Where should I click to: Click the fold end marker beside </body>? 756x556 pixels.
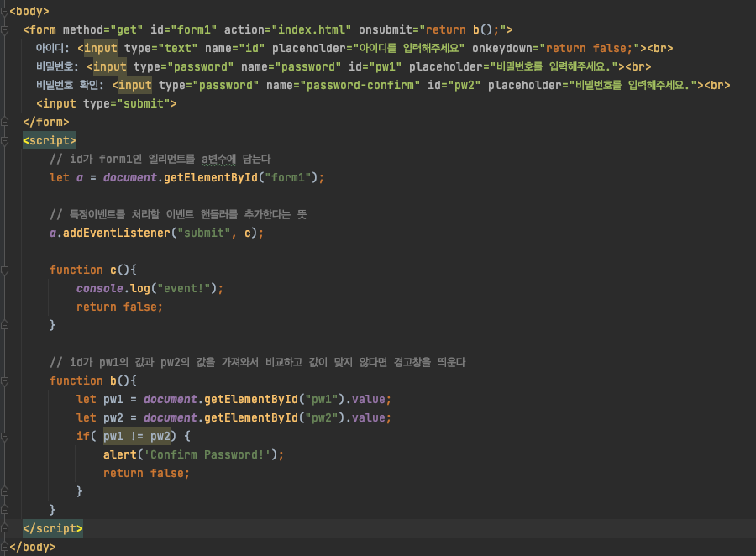[x=4, y=547]
